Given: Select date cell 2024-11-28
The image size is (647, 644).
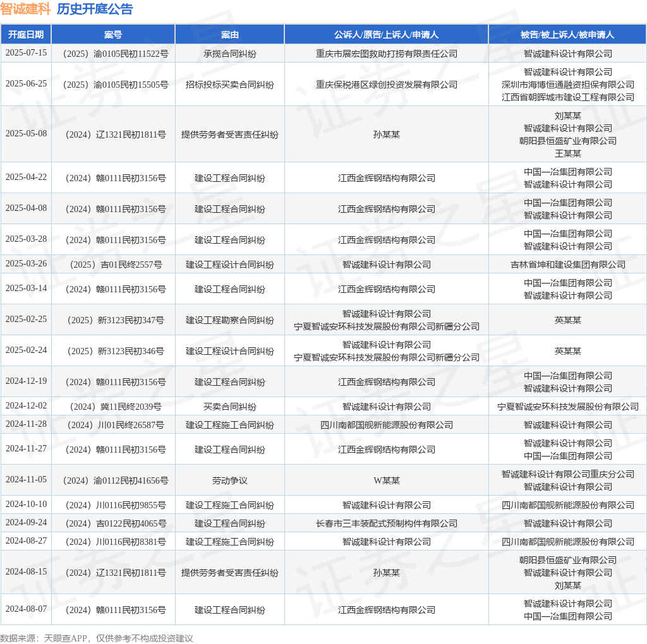Looking at the screenshot, I should click(26, 424).
